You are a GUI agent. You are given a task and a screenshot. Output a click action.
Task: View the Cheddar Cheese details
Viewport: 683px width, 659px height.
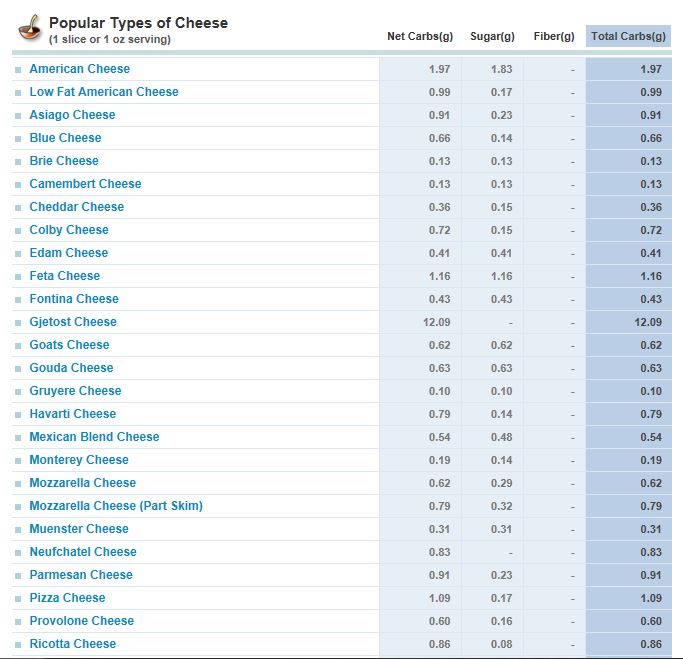77,207
